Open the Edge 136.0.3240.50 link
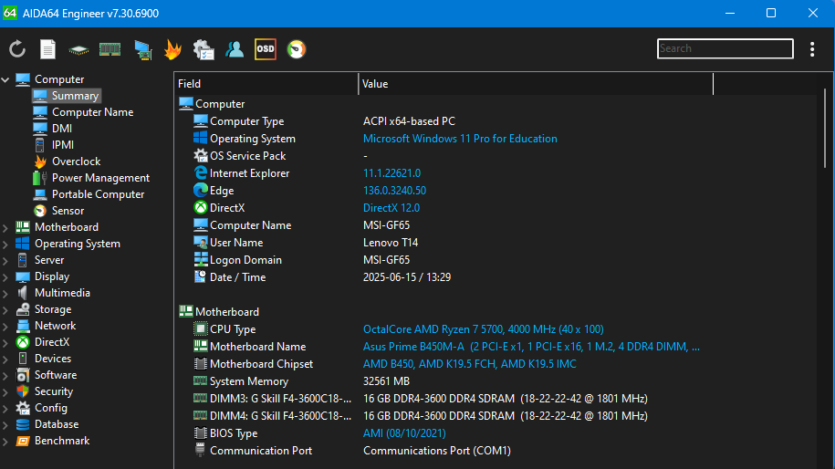Screen dimensions: 835x469 pyautogui.click(x=395, y=191)
